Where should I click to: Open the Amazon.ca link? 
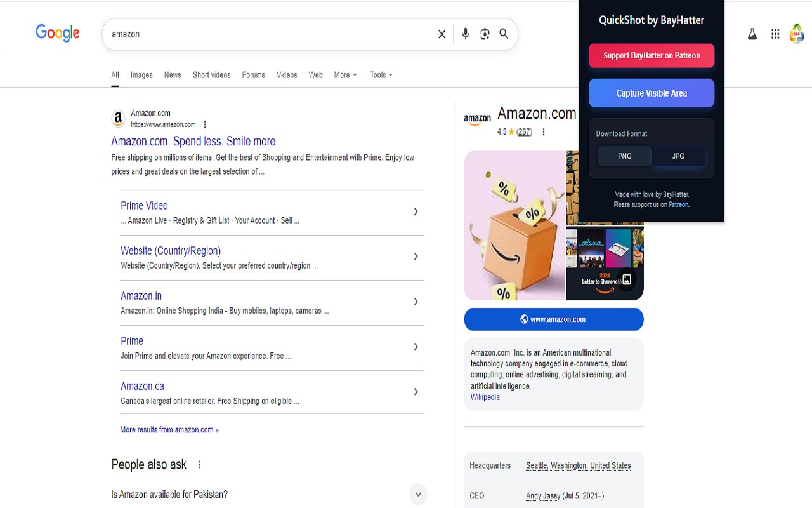click(142, 386)
